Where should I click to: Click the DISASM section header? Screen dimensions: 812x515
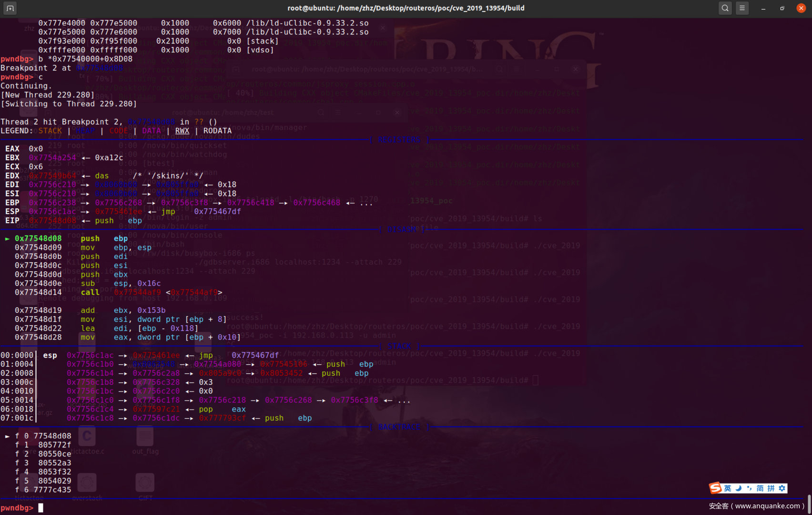[401, 229]
